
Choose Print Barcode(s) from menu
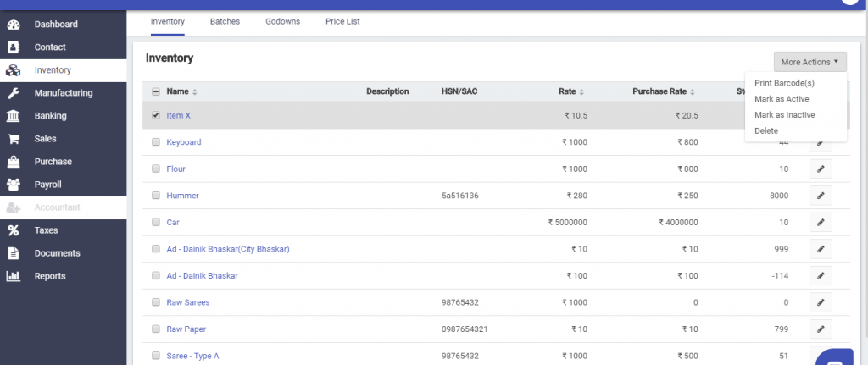click(784, 83)
